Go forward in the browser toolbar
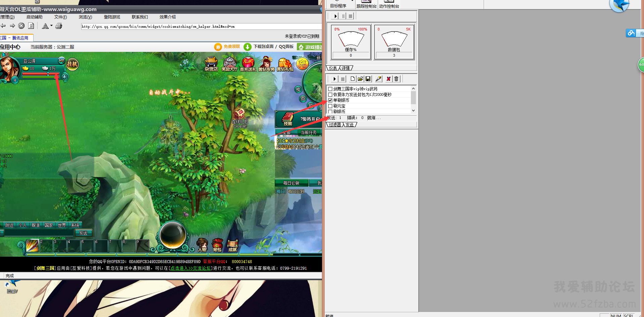 pyautogui.click(x=12, y=26)
